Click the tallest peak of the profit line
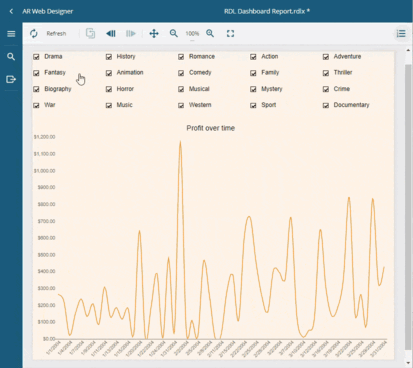Screen dimensions: 413x368 [180, 142]
